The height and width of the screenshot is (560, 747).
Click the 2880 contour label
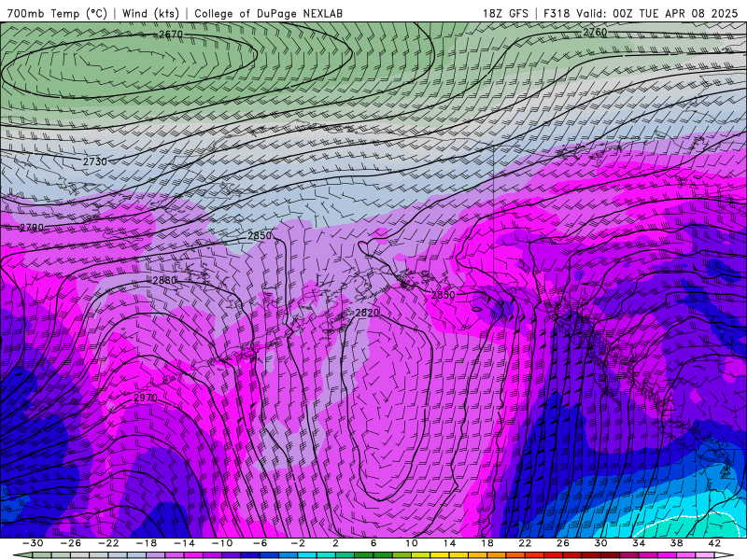(x=164, y=280)
